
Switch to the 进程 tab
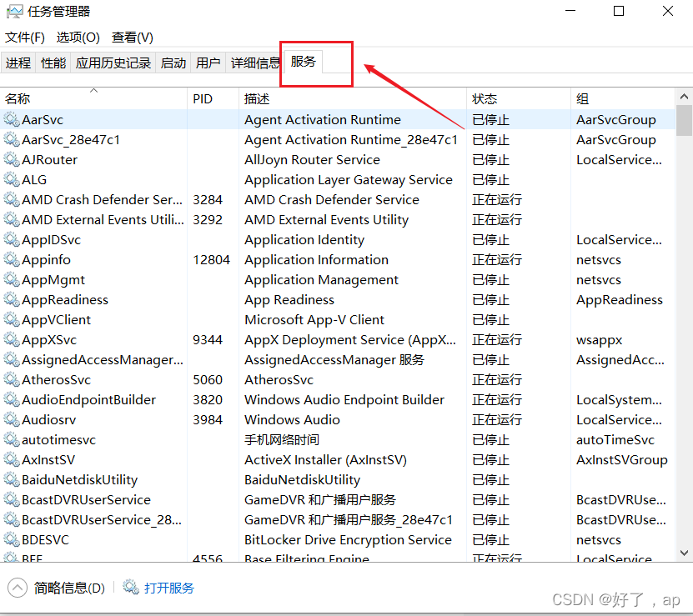click(18, 62)
